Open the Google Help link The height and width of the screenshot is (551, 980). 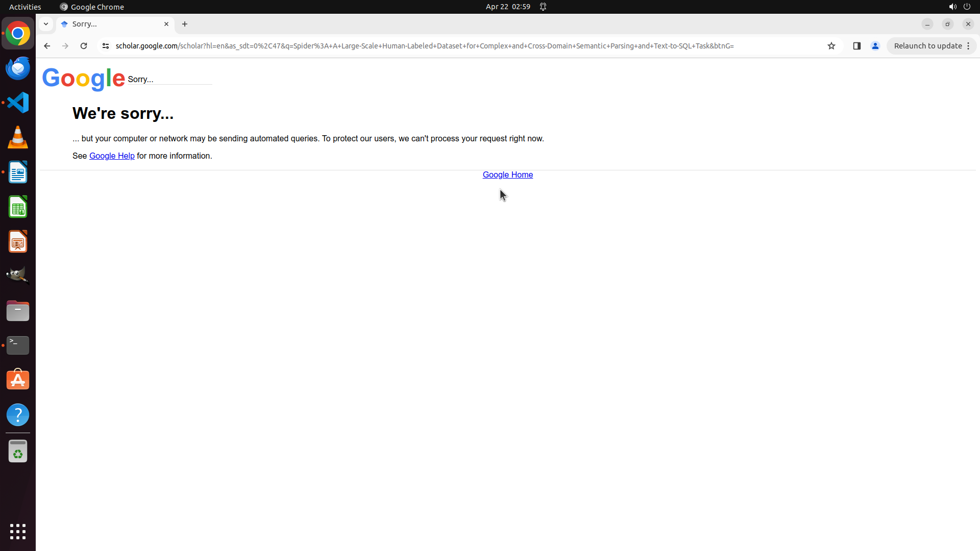point(112,156)
